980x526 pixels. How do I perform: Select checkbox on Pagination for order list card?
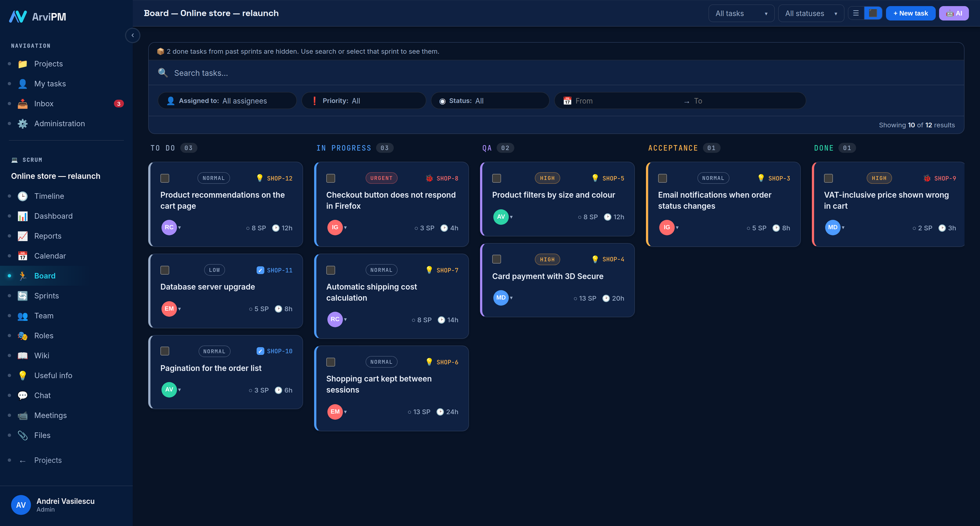click(165, 351)
